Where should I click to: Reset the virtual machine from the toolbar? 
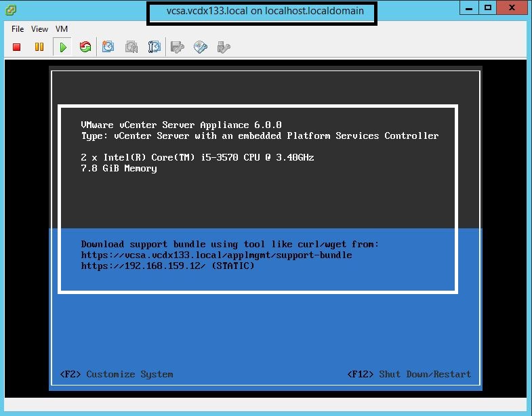click(85, 47)
